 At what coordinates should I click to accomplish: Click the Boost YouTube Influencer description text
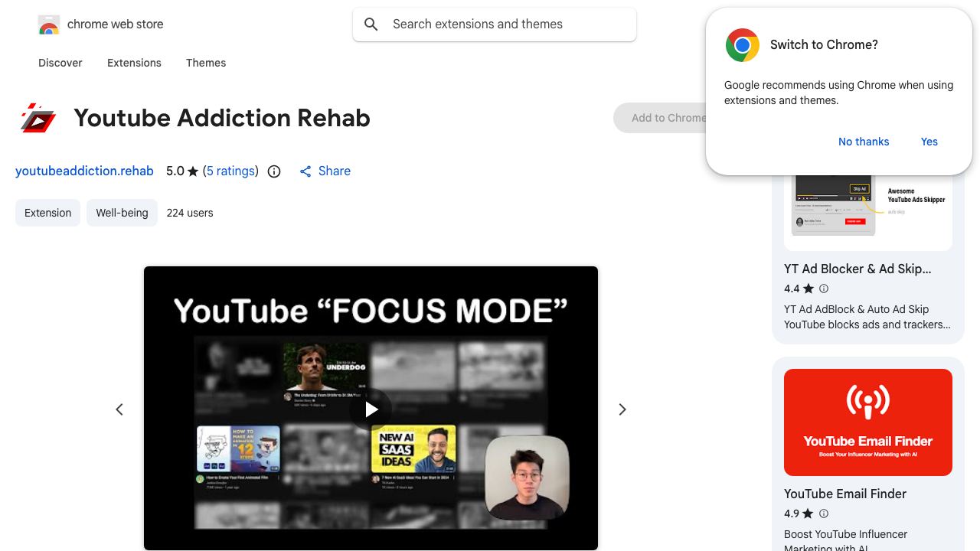[846, 540]
